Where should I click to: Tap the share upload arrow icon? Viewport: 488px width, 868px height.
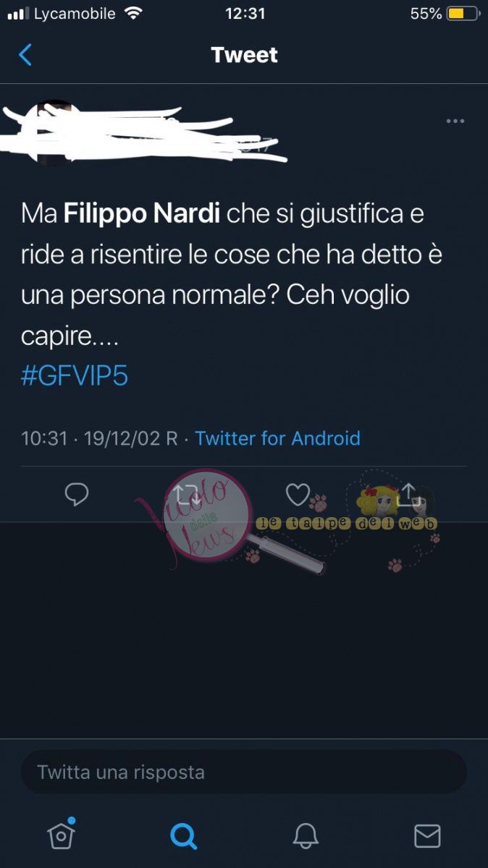click(x=408, y=493)
